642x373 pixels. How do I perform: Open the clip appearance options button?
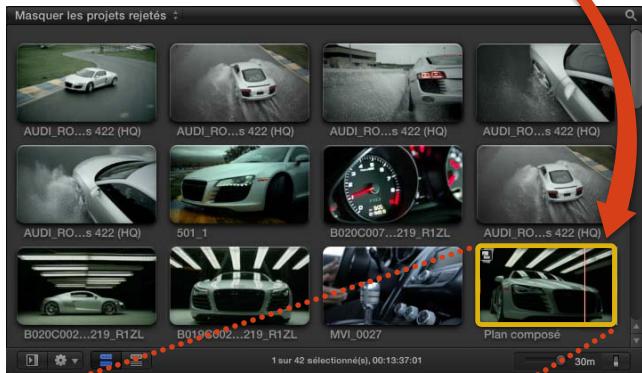click(x=615, y=361)
